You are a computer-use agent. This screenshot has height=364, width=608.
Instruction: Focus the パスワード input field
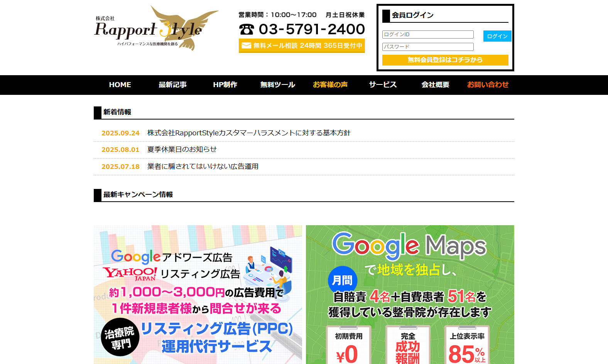click(428, 47)
